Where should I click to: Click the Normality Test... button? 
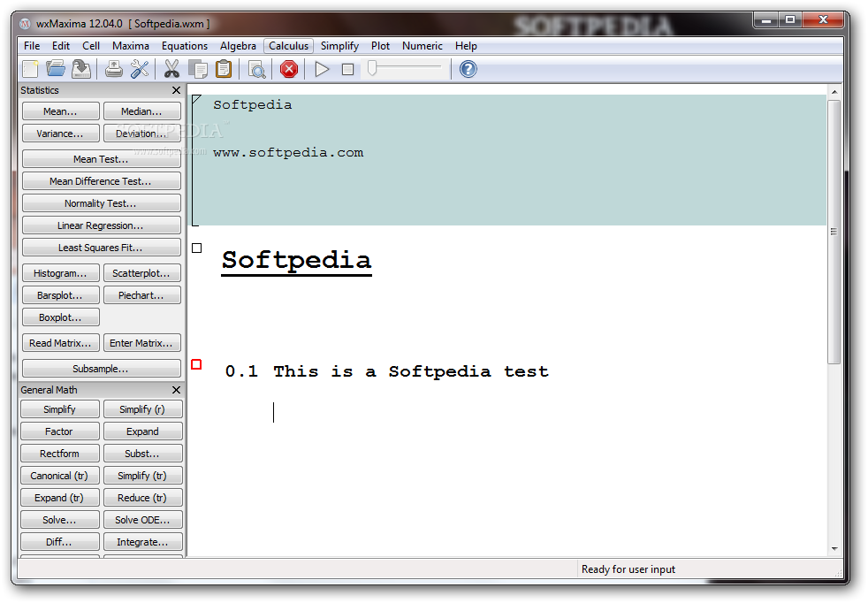point(102,203)
